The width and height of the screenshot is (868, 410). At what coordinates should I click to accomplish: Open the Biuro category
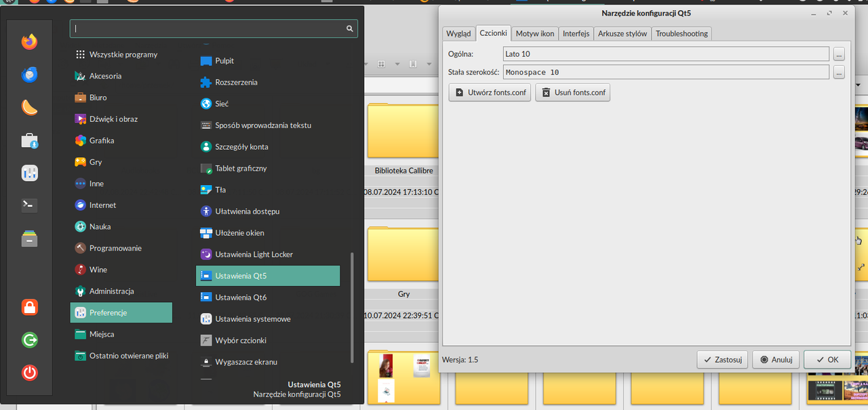[121, 98]
